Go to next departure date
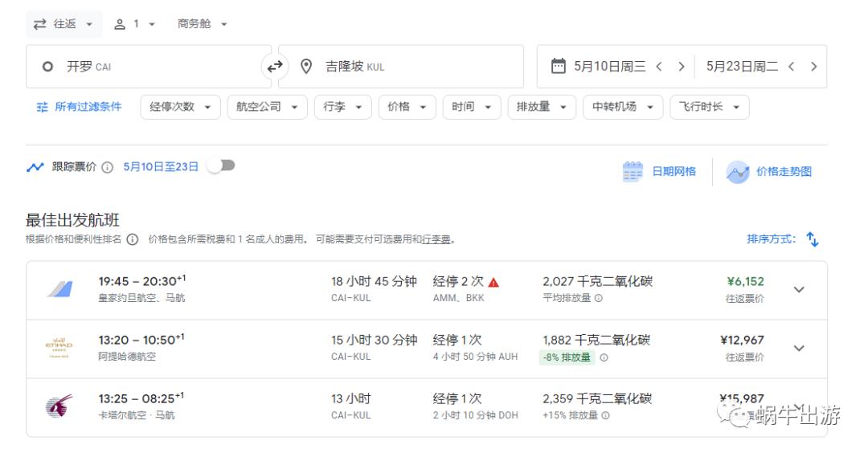 [x=682, y=67]
